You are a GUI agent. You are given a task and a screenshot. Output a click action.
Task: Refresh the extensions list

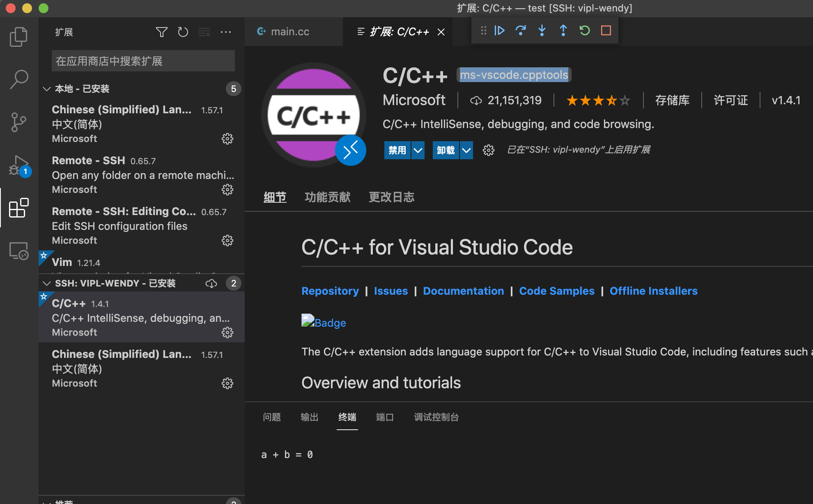click(x=183, y=32)
